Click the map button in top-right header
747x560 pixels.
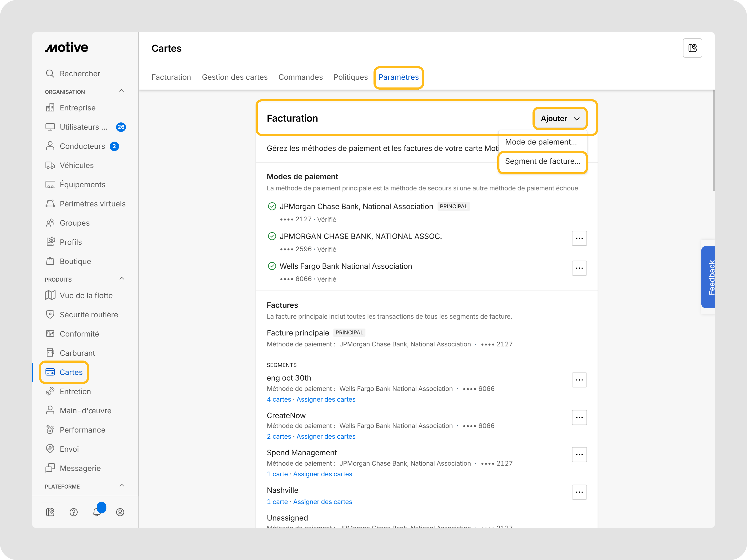(692, 48)
